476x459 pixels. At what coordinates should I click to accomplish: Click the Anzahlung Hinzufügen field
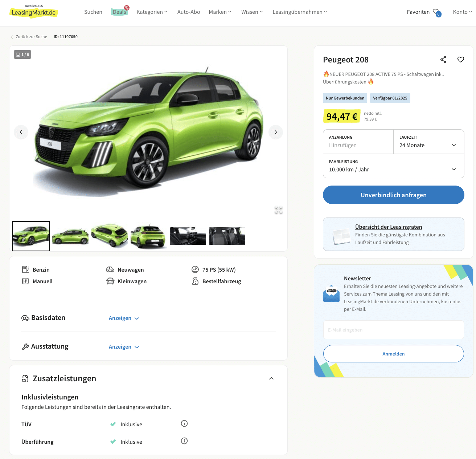(358, 142)
